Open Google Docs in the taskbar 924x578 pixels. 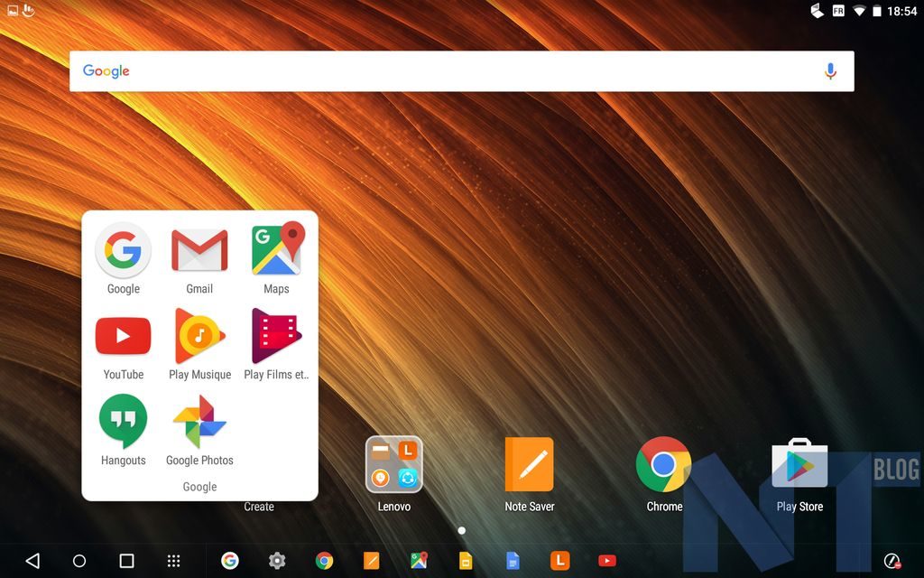pyautogui.click(x=513, y=560)
